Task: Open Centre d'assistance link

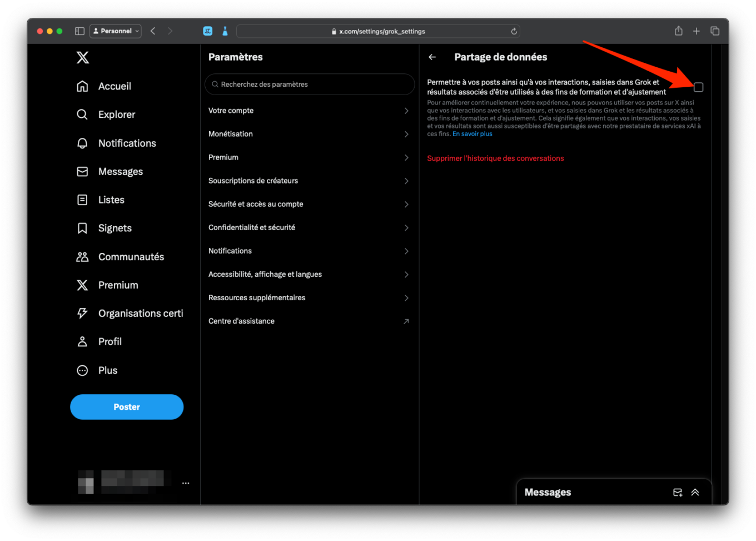Action: (310, 321)
